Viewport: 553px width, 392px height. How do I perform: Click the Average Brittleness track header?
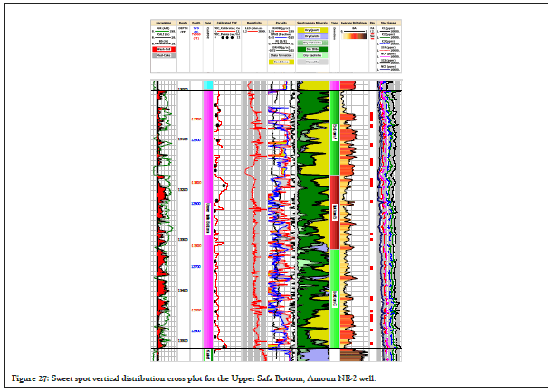point(354,22)
